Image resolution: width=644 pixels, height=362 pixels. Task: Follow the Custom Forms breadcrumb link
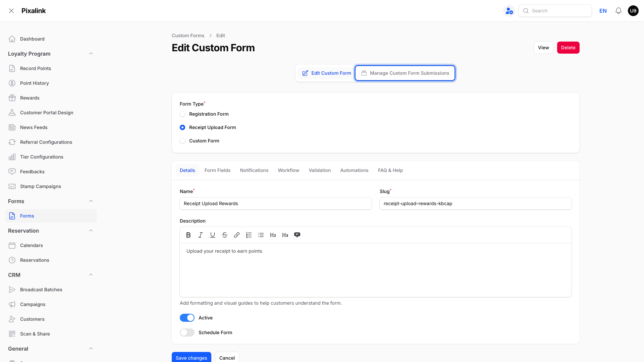point(188,36)
